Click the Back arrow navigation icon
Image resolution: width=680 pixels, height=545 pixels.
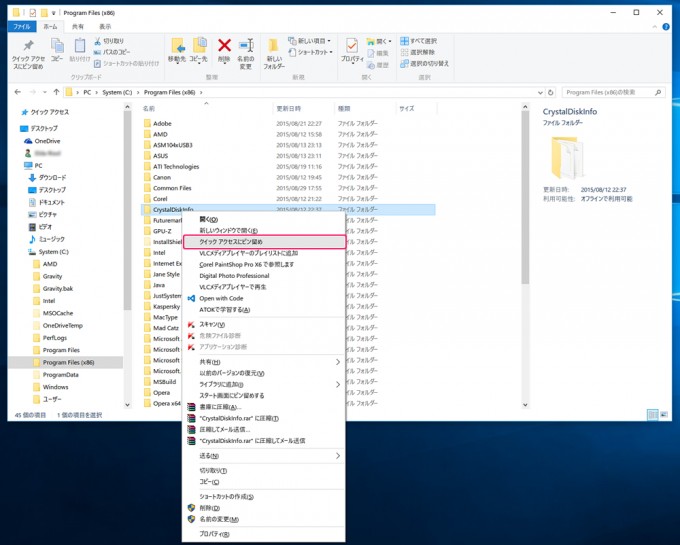[18, 92]
